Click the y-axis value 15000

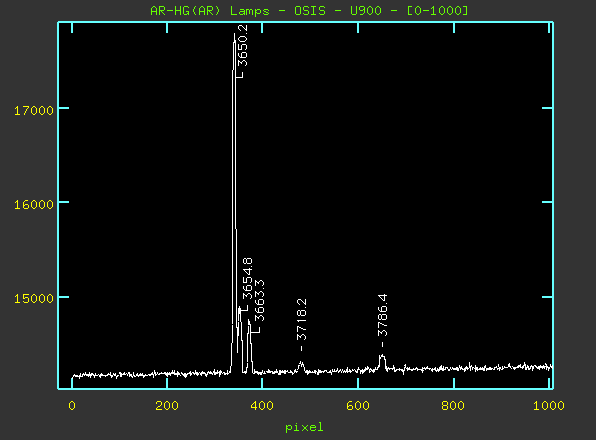34,298
